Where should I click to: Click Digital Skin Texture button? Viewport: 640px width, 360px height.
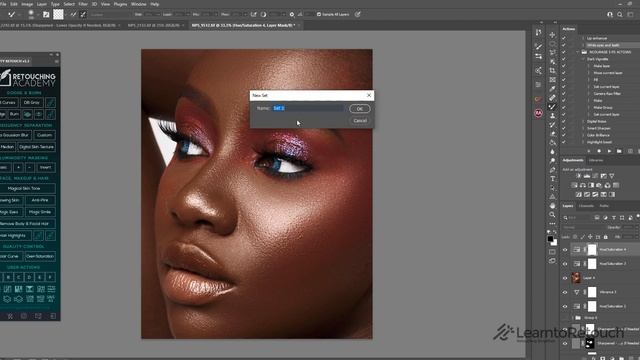tap(36, 147)
